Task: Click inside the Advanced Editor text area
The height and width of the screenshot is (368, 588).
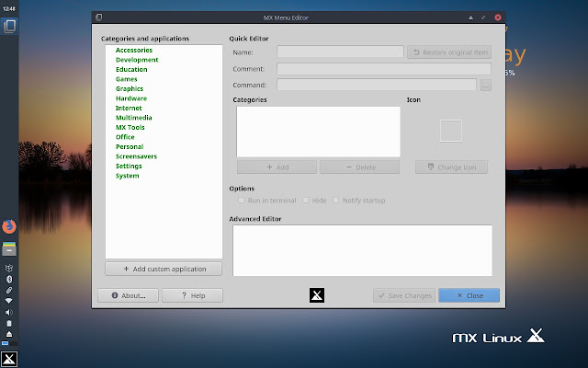Action: coord(362,250)
